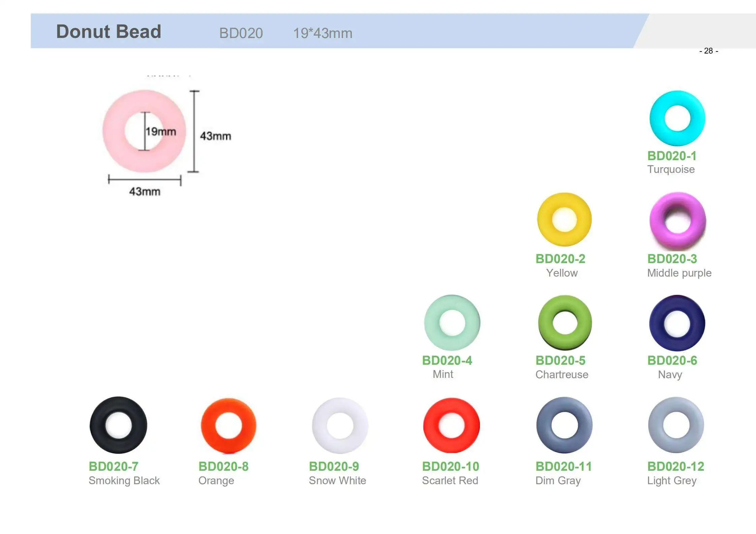Click the BD020-1 code label
Screen dimensions: 756x534
pos(672,156)
